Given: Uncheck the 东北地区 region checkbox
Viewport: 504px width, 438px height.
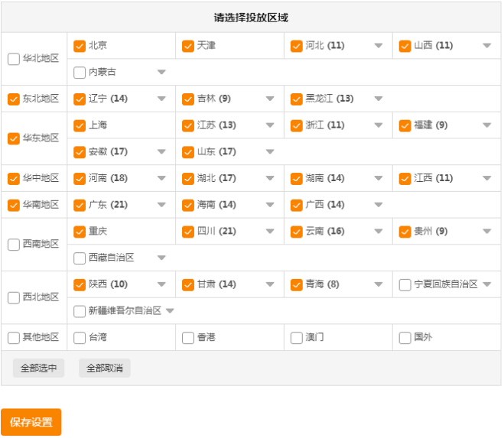Looking at the screenshot, I should [14, 99].
